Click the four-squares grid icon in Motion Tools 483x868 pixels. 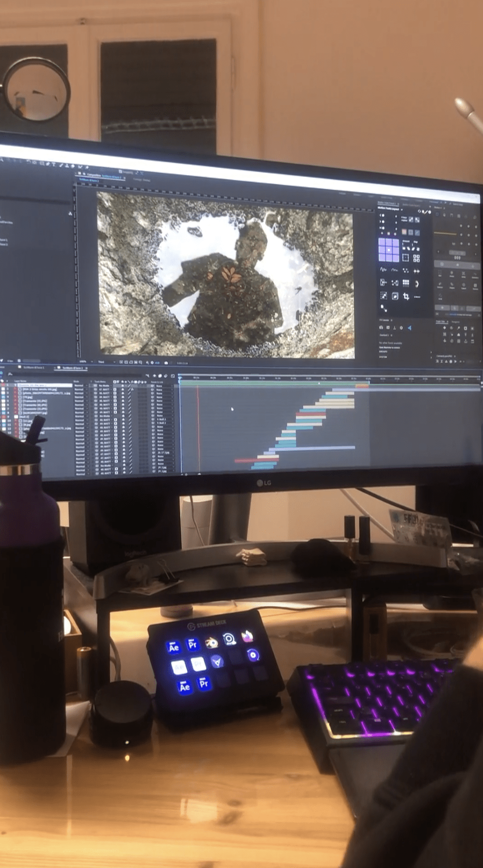click(417, 258)
